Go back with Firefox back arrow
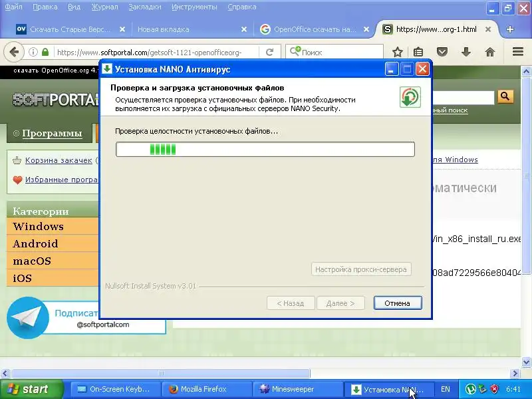This screenshot has width=532, height=399. [x=14, y=53]
